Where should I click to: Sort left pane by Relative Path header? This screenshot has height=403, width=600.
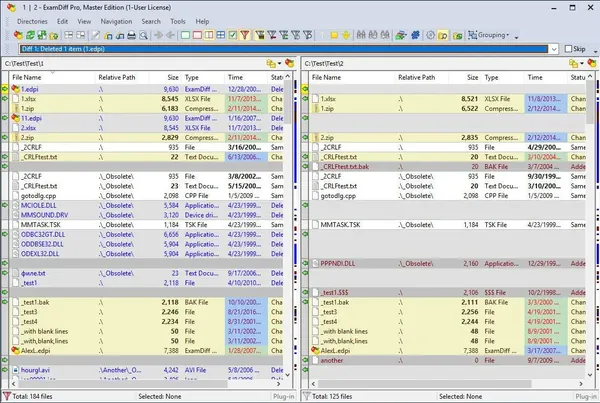[x=117, y=77]
